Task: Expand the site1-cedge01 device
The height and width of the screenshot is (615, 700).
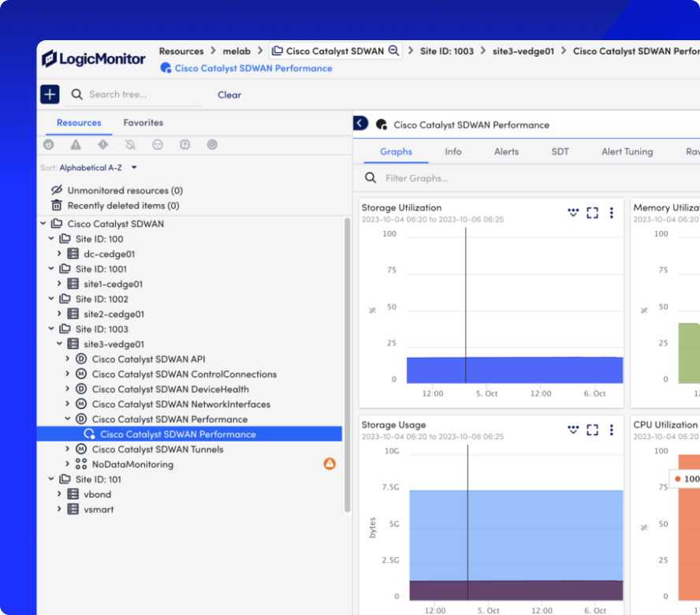Action: [59, 284]
